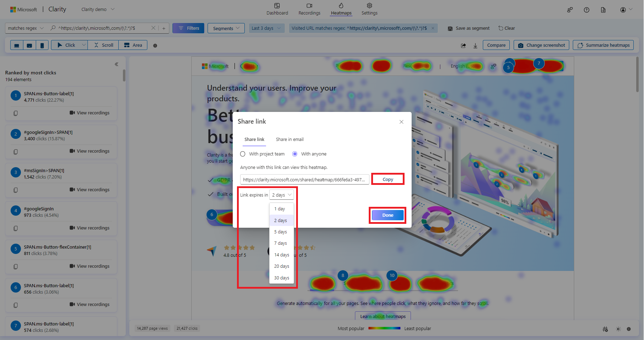The height and width of the screenshot is (340, 644).
Task: Choose 1 day expiry option
Action: point(282,209)
